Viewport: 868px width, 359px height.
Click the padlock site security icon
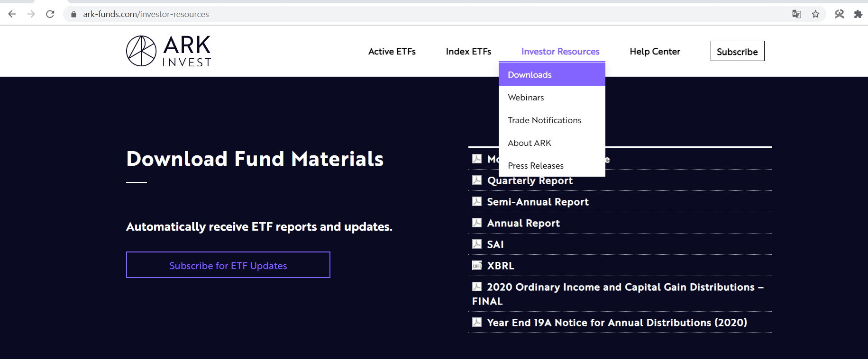click(73, 14)
